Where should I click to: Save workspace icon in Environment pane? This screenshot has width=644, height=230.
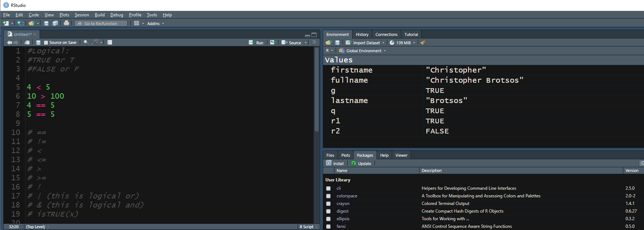[x=337, y=42]
